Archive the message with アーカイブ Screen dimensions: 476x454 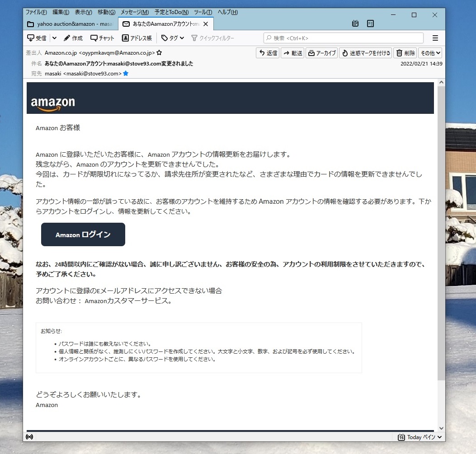[x=321, y=53]
